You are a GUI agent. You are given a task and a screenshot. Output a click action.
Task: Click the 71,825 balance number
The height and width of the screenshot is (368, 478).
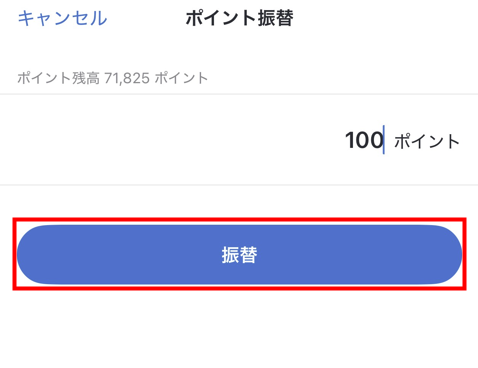127,79
